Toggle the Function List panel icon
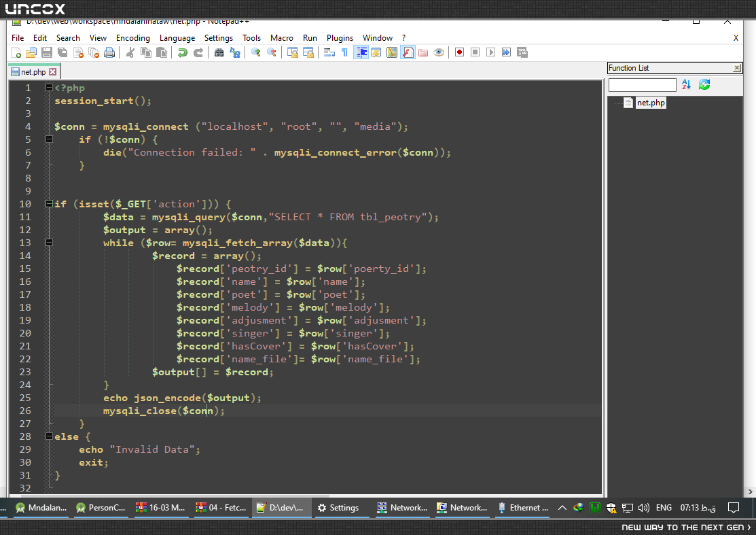 tap(408, 52)
